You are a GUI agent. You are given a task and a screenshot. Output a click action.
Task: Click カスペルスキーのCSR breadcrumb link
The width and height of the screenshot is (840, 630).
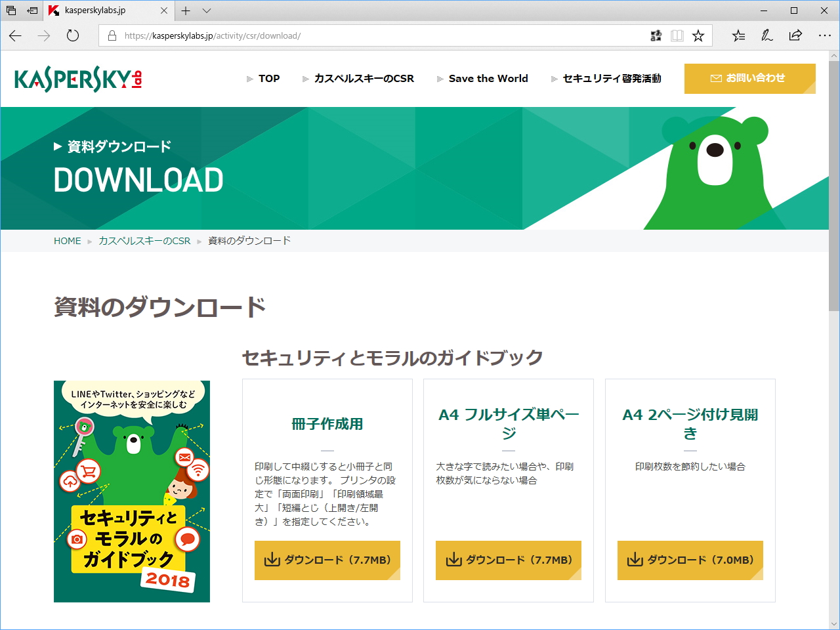144,241
